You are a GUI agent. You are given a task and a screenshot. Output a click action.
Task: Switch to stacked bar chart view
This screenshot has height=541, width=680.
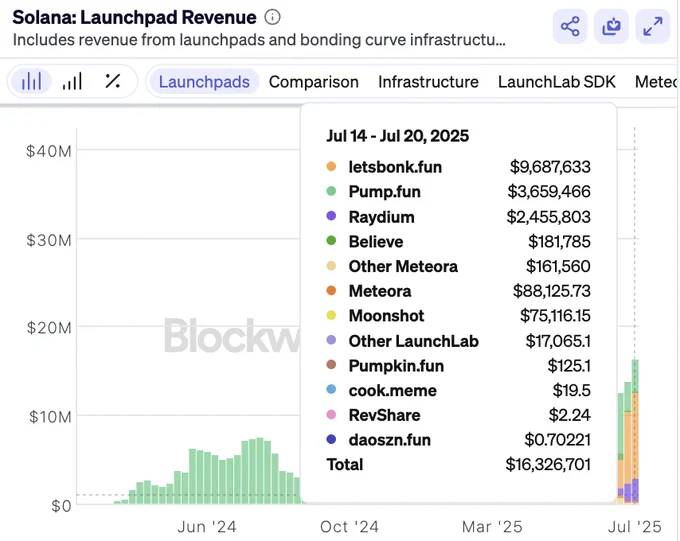click(31, 81)
